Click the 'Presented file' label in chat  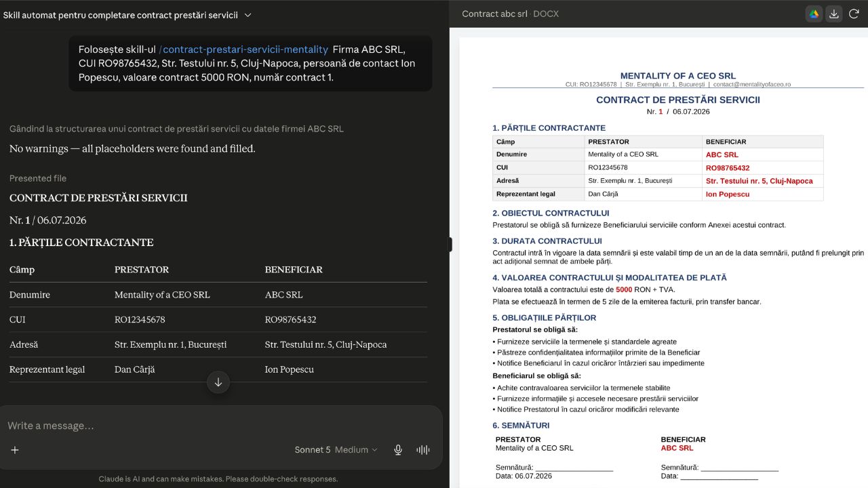[38, 178]
